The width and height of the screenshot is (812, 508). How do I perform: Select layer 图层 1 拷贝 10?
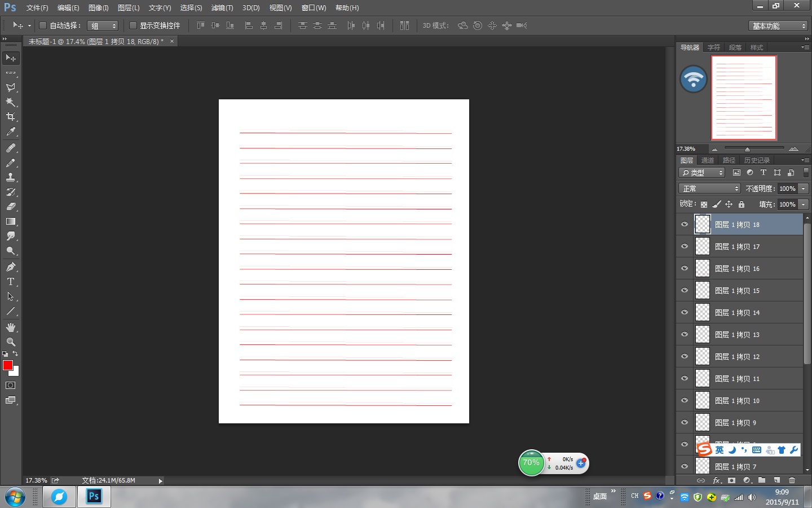739,400
